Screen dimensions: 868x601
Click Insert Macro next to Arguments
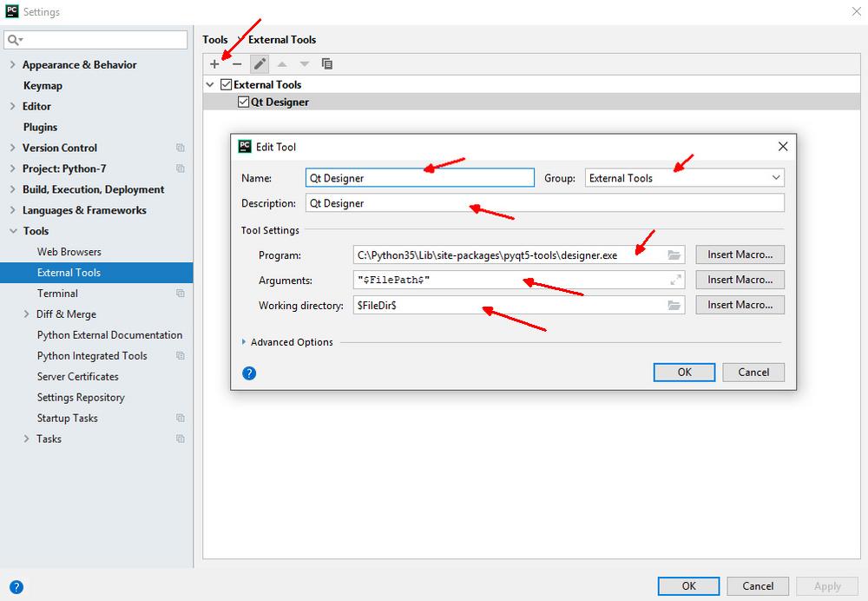tap(740, 281)
